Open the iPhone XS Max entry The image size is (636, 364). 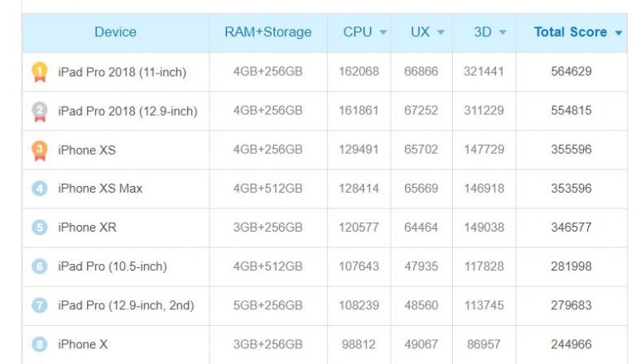pyautogui.click(x=99, y=189)
